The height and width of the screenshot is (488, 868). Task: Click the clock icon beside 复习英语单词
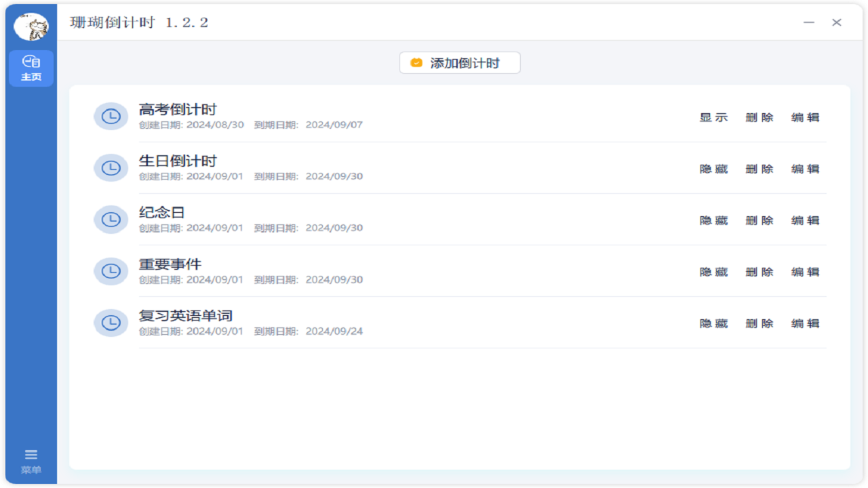pyautogui.click(x=111, y=323)
